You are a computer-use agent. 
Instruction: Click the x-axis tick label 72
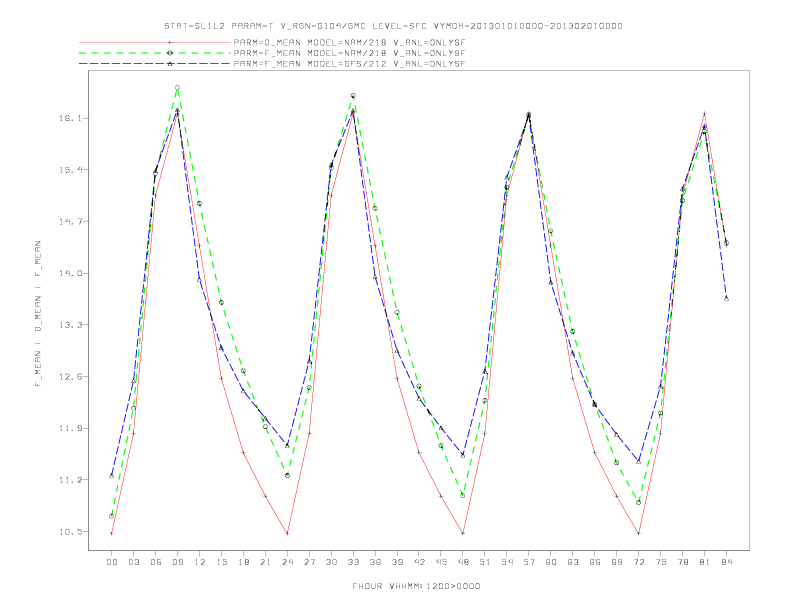[639, 562]
